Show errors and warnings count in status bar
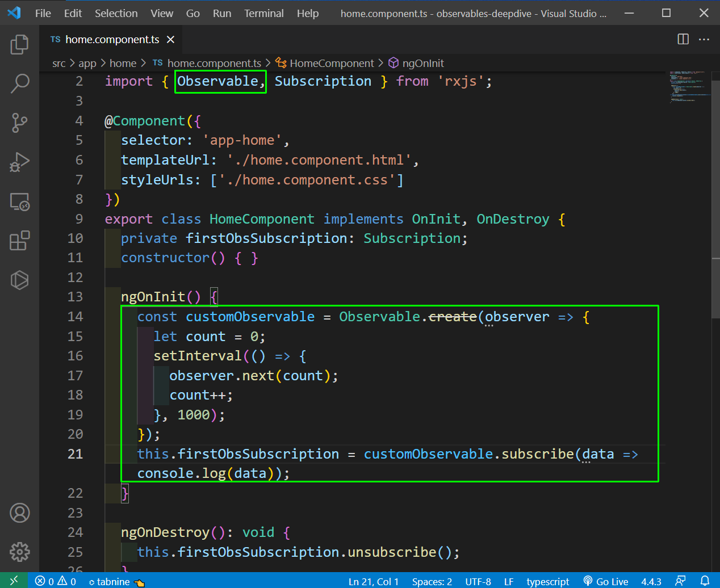This screenshot has height=588, width=720. 55,581
